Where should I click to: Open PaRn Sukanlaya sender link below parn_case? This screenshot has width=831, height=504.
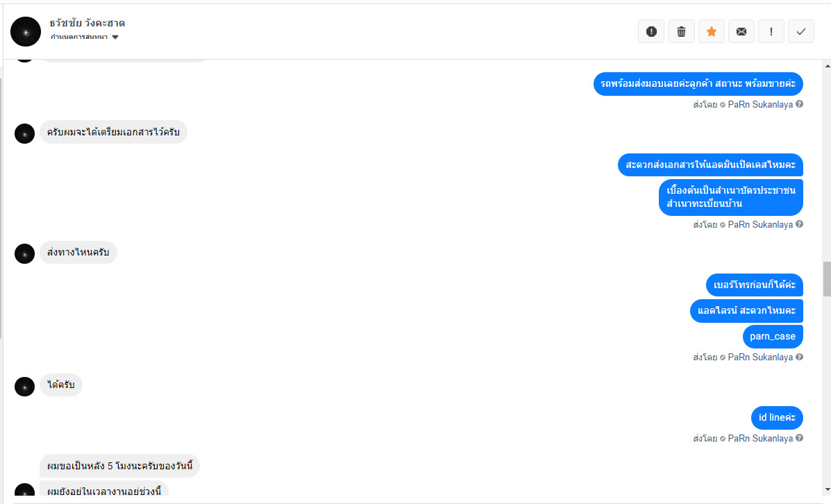[759, 357]
